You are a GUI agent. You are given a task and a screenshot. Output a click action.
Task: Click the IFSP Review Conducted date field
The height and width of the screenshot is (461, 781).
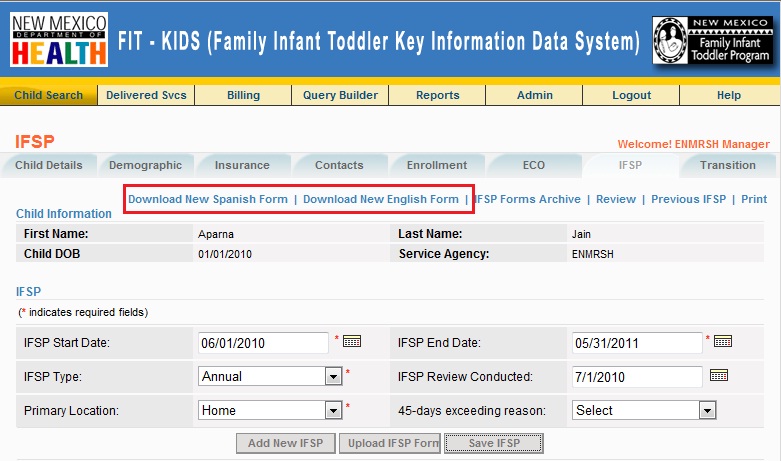(x=637, y=377)
